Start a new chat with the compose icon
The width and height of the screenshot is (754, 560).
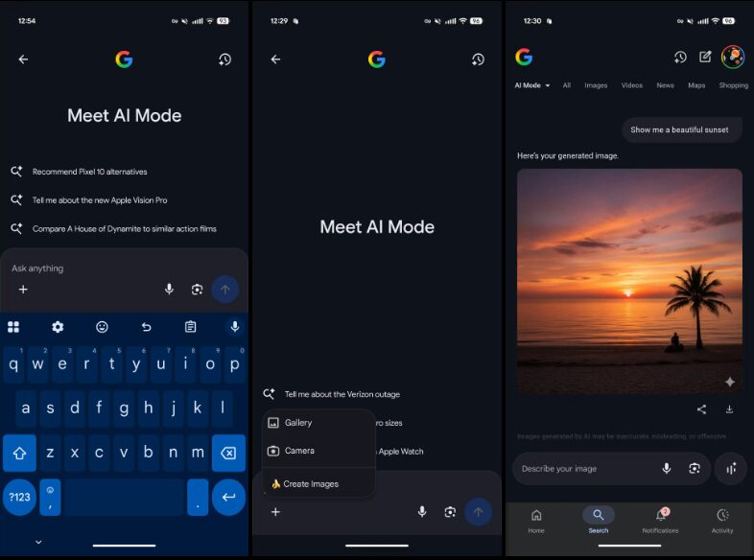(705, 58)
